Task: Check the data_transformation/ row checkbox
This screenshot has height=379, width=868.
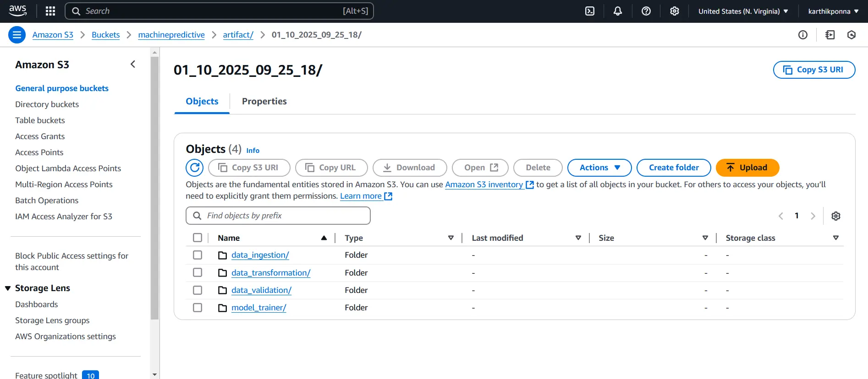Action: tap(198, 273)
